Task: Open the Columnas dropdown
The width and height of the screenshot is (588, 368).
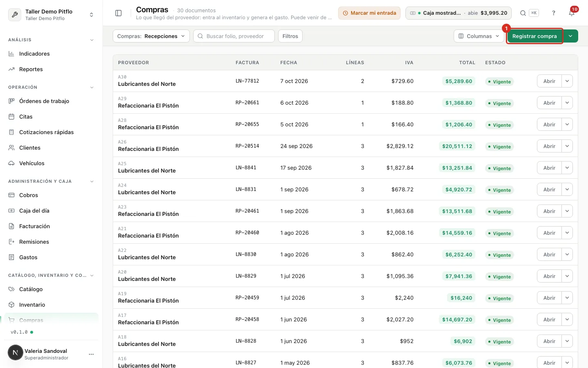Action: (x=479, y=36)
